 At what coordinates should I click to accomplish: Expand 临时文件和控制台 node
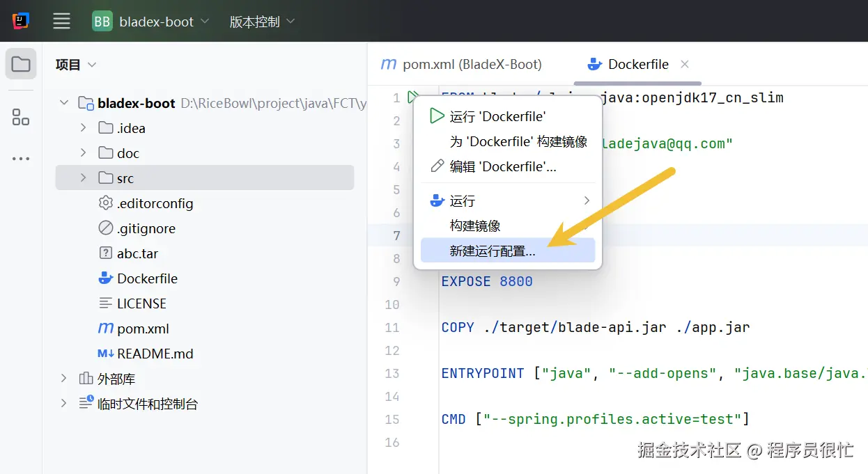pos(64,404)
